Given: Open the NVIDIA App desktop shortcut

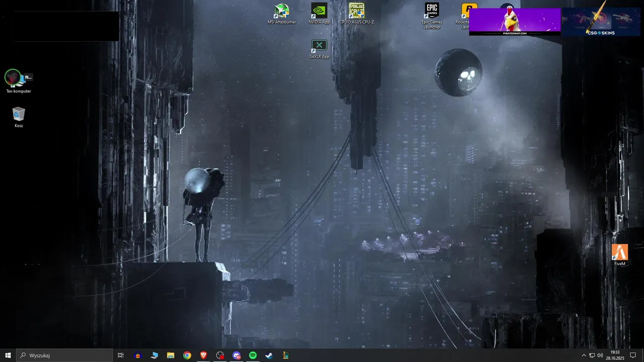Looking at the screenshot, I should [x=319, y=14].
